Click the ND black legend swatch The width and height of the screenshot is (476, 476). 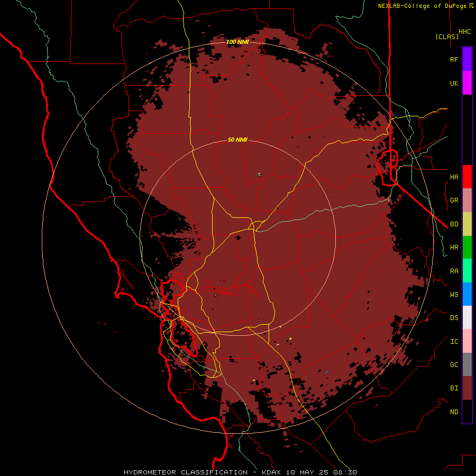[467, 411]
